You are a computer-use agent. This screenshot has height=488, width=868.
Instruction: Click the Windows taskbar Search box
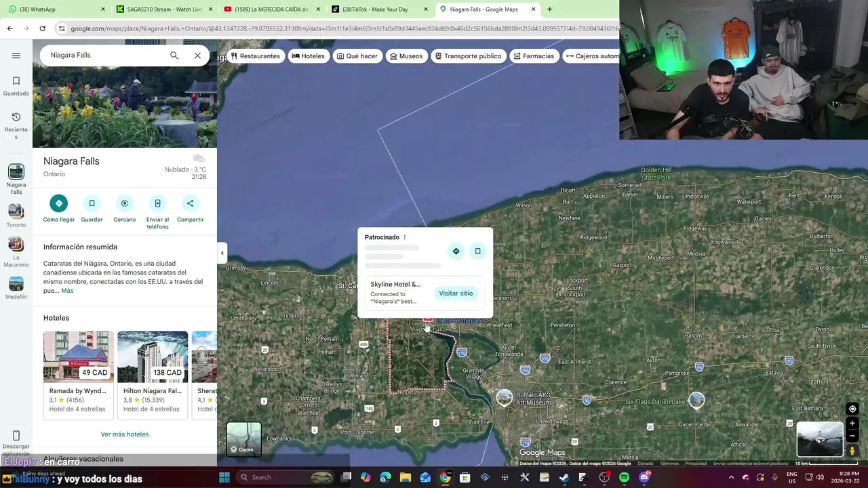(x=285, y=477)
